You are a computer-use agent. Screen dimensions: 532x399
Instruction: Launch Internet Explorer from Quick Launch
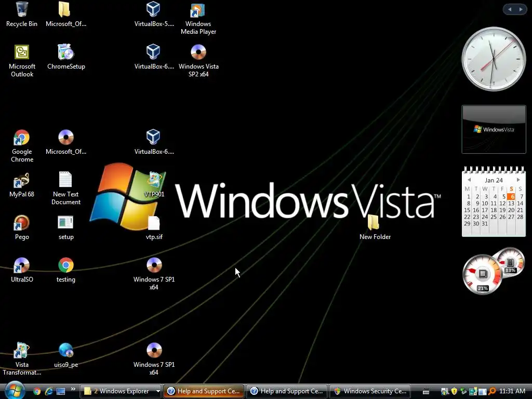pyautogui.click(x=49, y=391)
